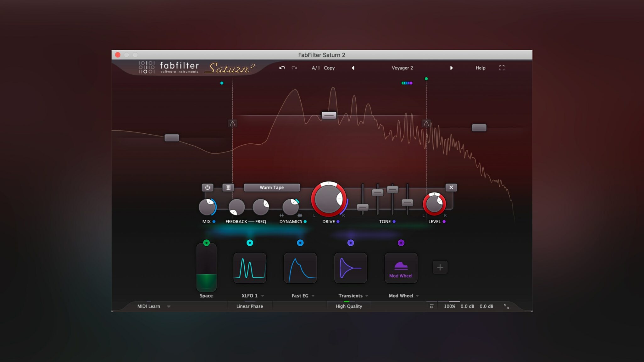Remove the band with X button
Image resolution: width=644 pixels, height=362 pixels.
coord(451,187)
